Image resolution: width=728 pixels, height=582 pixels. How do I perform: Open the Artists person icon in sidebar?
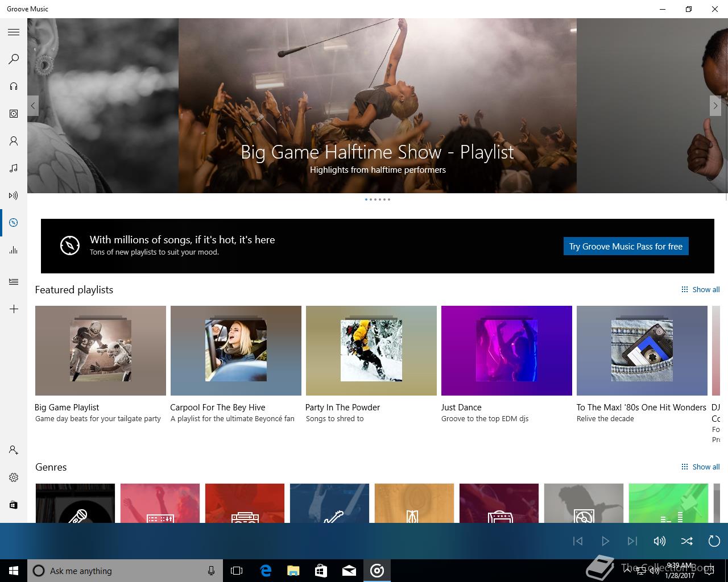tap(14, 141)
